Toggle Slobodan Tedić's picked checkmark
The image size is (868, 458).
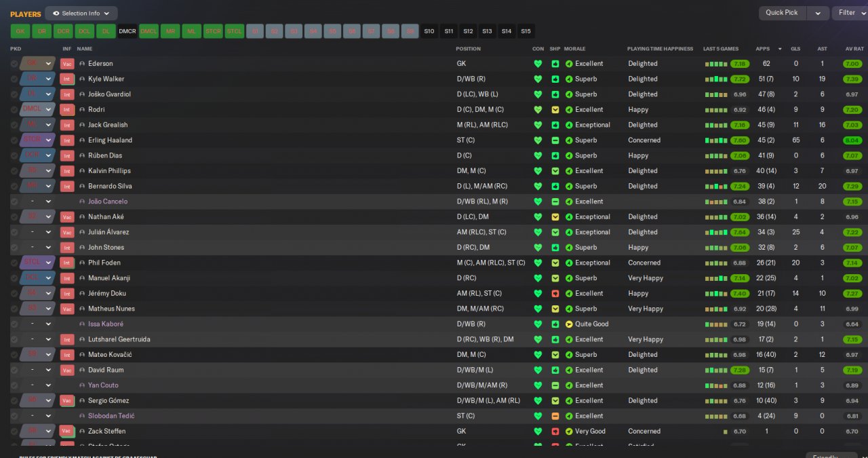14,416
